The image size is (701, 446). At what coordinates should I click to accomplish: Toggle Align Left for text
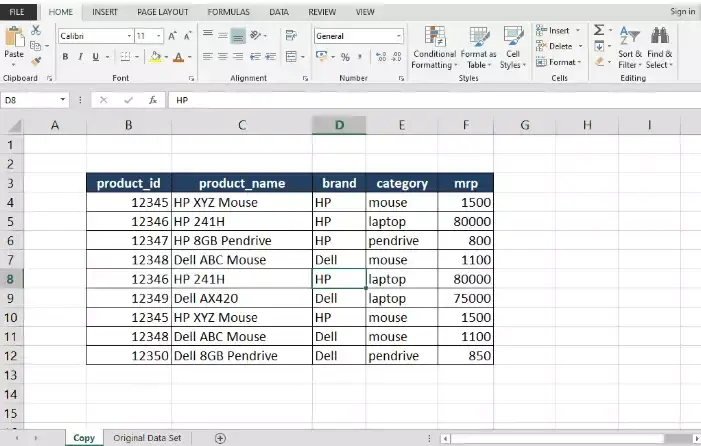208,57
